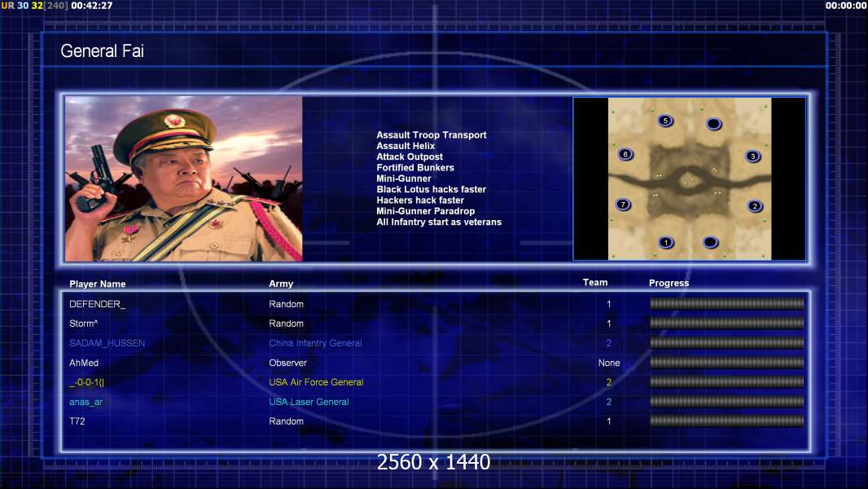The height and width of the screenshot is (489, 868).
Task: Click the General Fai portrait image
Action: point(184,178)
